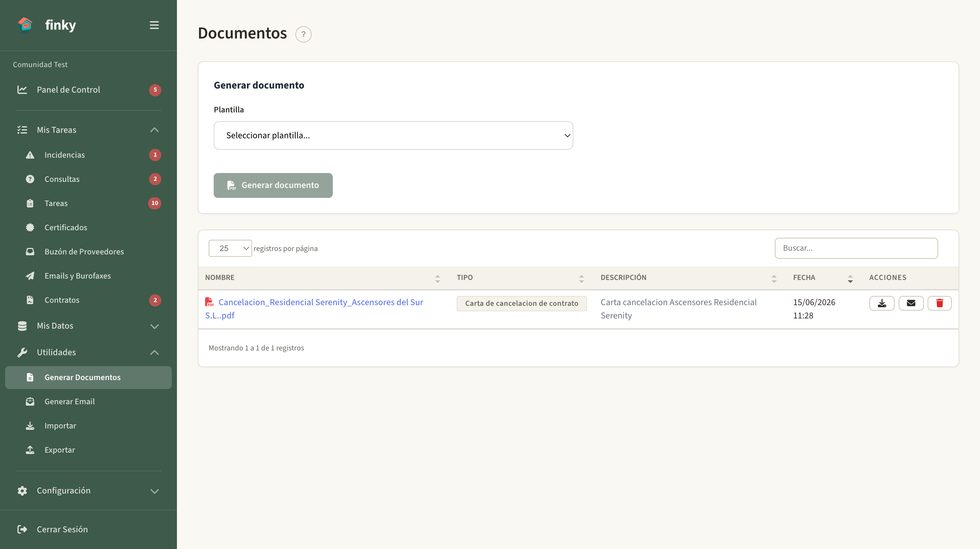
Task: Click the Tareas clipboard icon
Action: (x=30, y=203)
